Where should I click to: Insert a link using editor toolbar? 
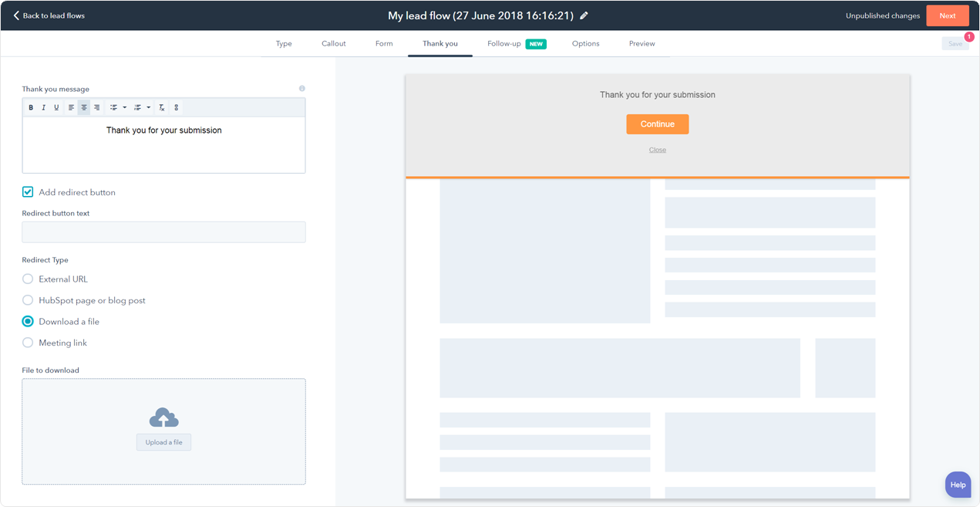click(x=176, y=108)
